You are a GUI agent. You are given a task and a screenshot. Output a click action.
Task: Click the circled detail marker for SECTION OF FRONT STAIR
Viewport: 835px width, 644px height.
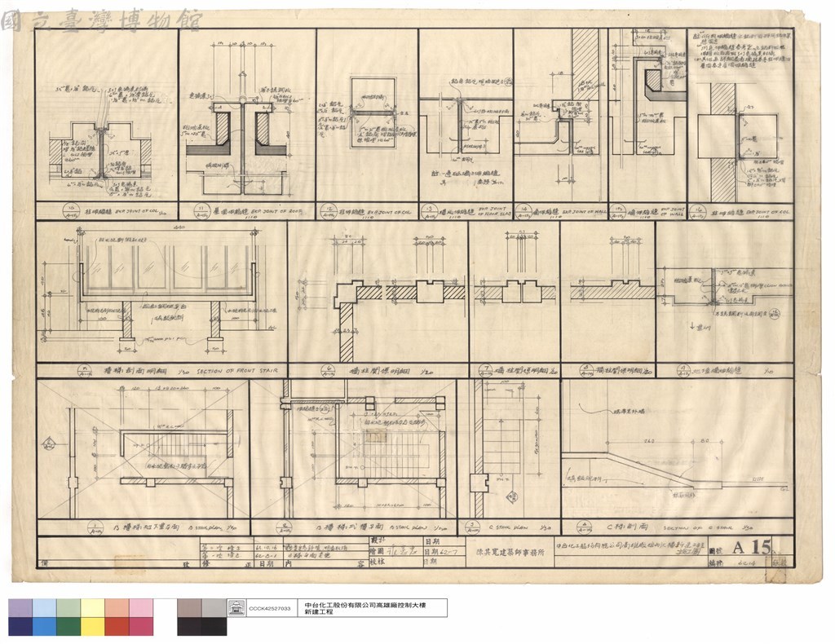click(x=84, y=370)
